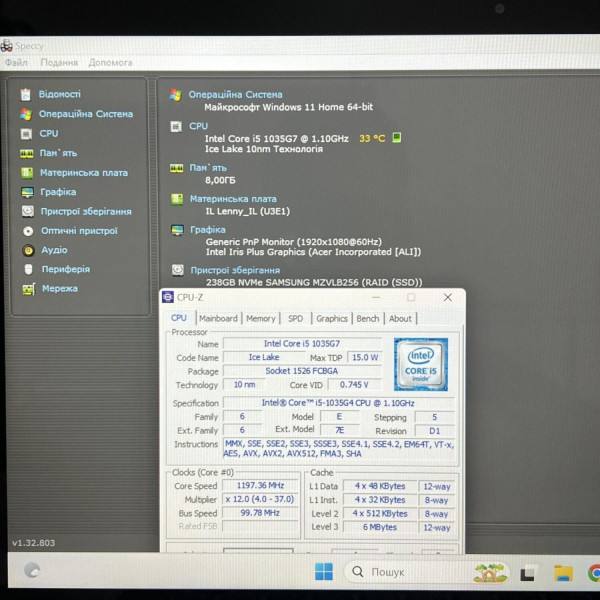Switch to the About tab in CPU-Z
600x600 pixels.
400,318
